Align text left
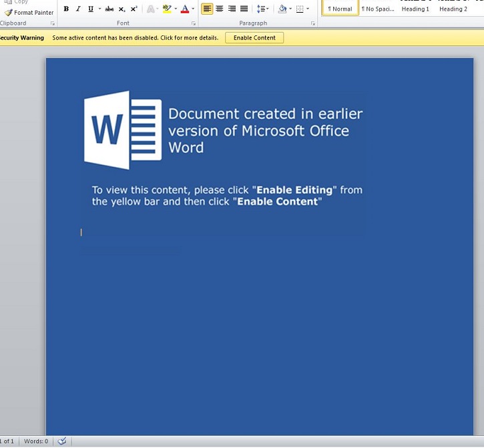484x448 pixels. click(207, 9)
